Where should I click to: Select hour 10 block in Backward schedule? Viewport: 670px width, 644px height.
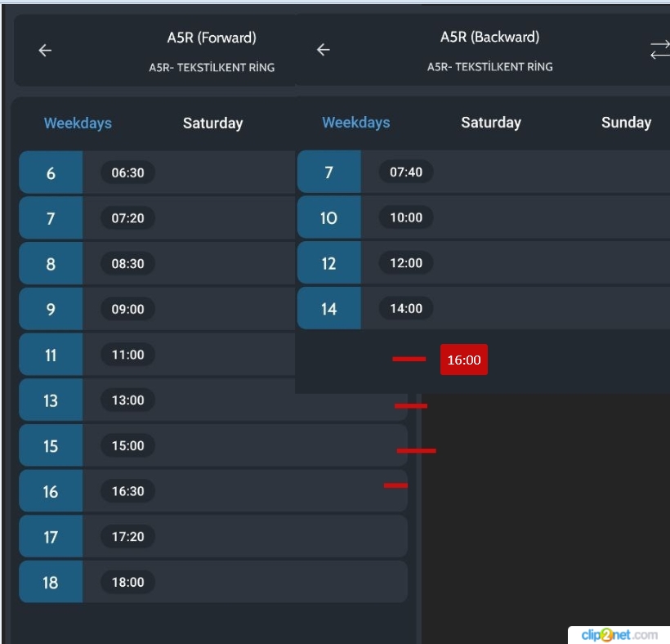coord(328,217)
